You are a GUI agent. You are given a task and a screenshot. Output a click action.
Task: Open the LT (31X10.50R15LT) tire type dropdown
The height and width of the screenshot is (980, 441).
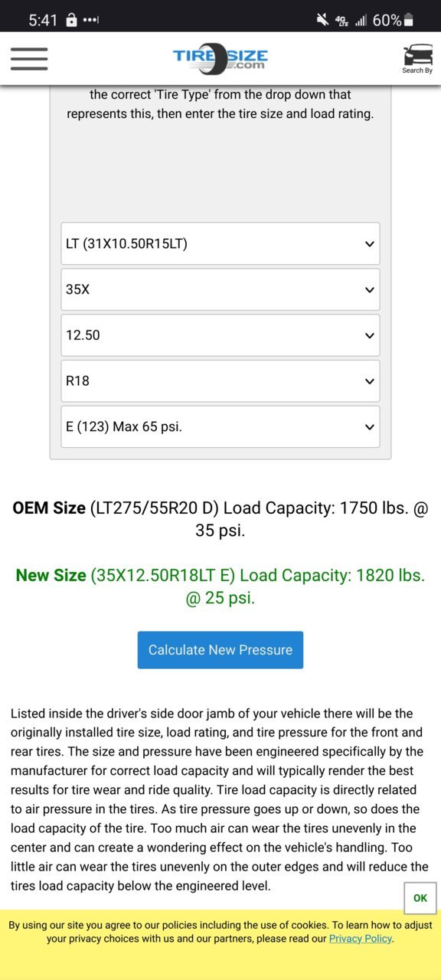pos(220,243)
